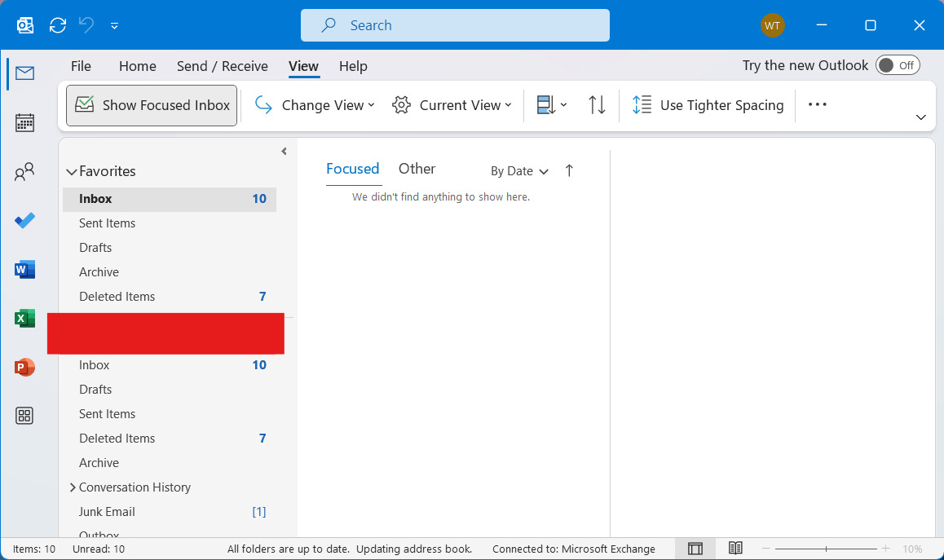
Task: Enable Use Tighter Spacing
Action: (x=708, y=105)
